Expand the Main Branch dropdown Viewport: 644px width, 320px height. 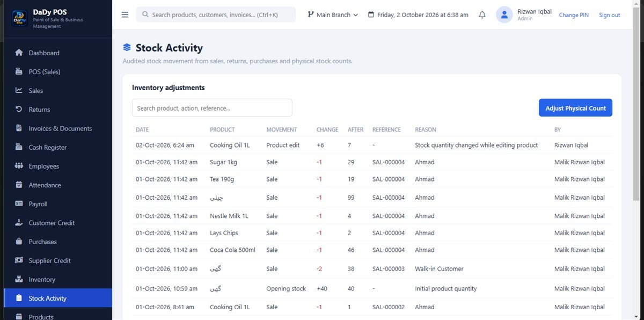[333, 15]
